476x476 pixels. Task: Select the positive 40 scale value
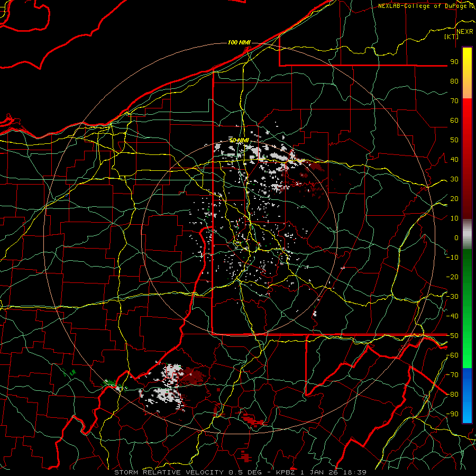click(x=454, y=160)
